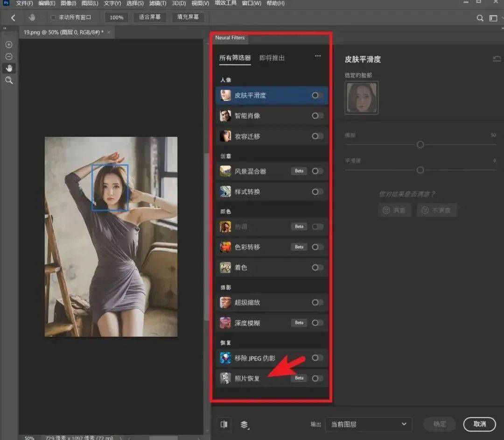
Task: Click the back arrow at top left
Action: (x=13, y=17)
